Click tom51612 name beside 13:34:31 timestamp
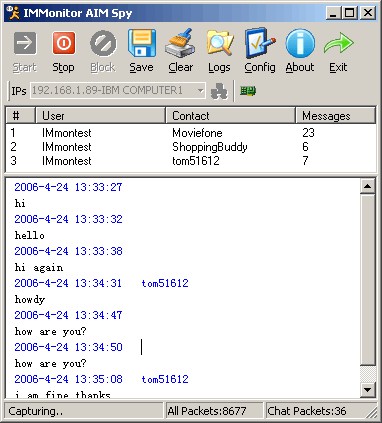The image size is (382, 423). tap(165, 283)
